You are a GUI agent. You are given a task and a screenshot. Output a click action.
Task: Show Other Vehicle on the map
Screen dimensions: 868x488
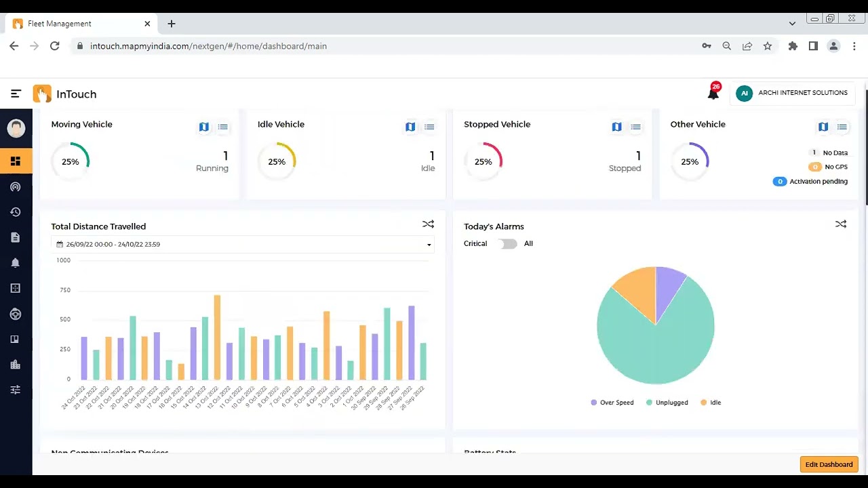(x=823, y=127)
